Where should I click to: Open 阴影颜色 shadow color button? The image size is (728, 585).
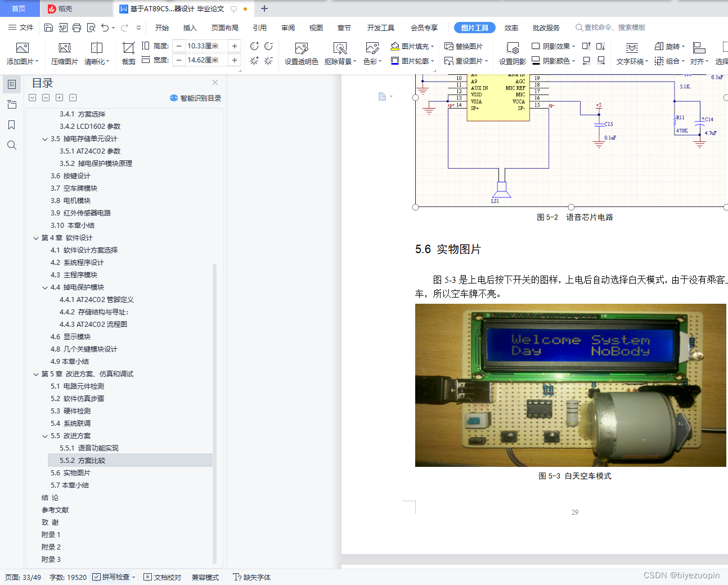pos(554,61)
